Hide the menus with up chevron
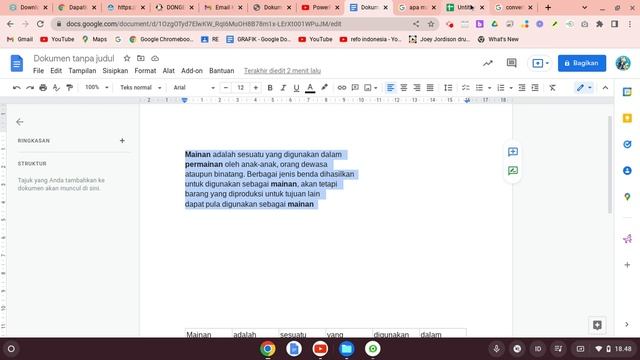640x360 pixels. coord(605,87)
